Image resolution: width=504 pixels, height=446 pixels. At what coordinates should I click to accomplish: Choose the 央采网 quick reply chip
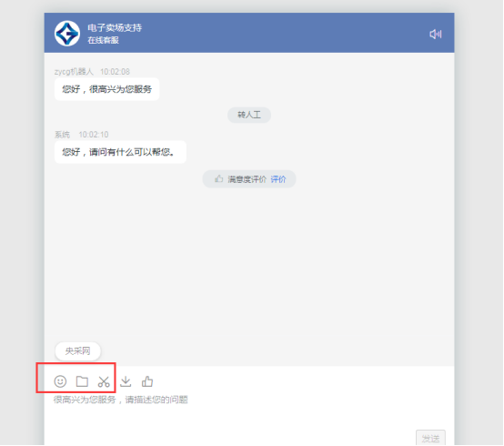point(78,350)
